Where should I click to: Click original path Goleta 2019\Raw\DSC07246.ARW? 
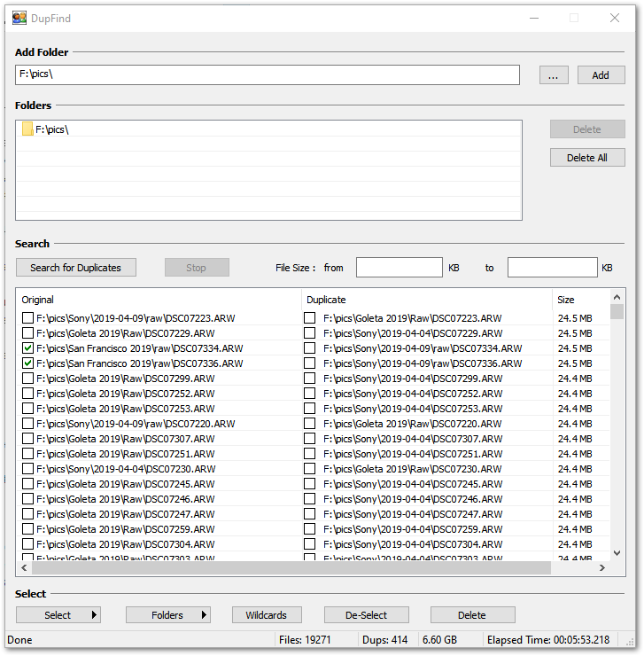[x=126, y=499]
